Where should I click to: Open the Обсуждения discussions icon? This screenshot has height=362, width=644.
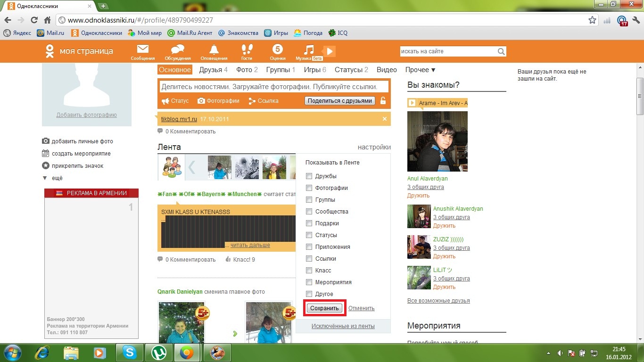tap(178, 52)
